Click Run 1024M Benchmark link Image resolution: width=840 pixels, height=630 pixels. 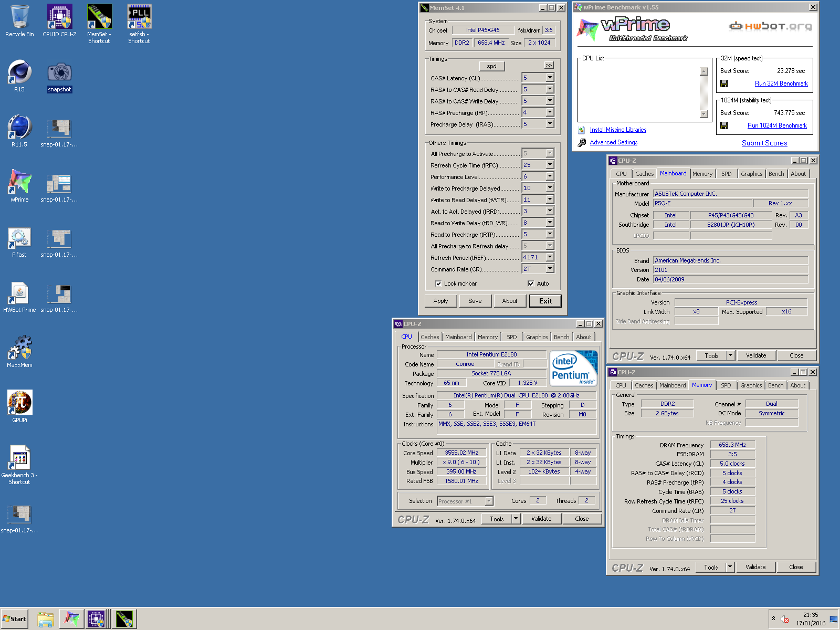click(777, 125)
